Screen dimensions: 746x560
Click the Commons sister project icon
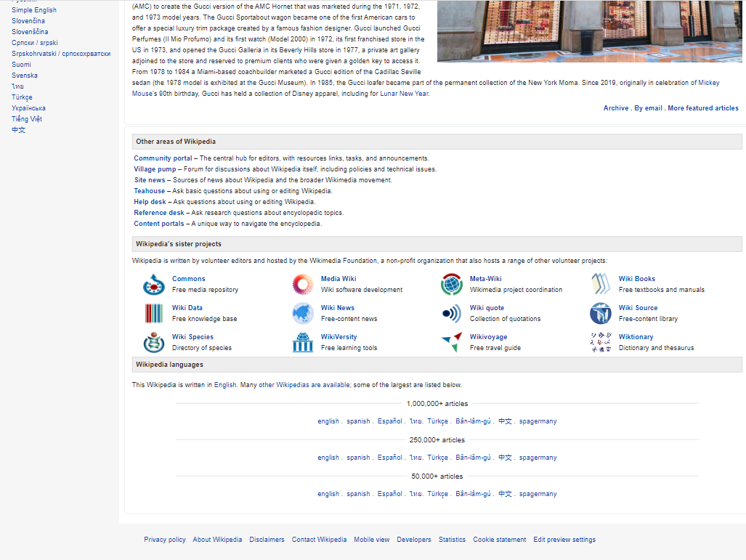[154, 285]
